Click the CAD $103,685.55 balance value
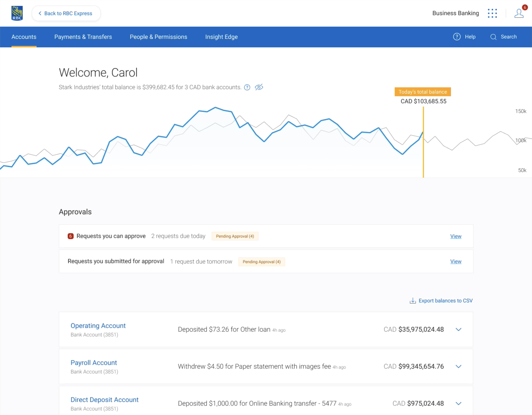 coord(423,101)
